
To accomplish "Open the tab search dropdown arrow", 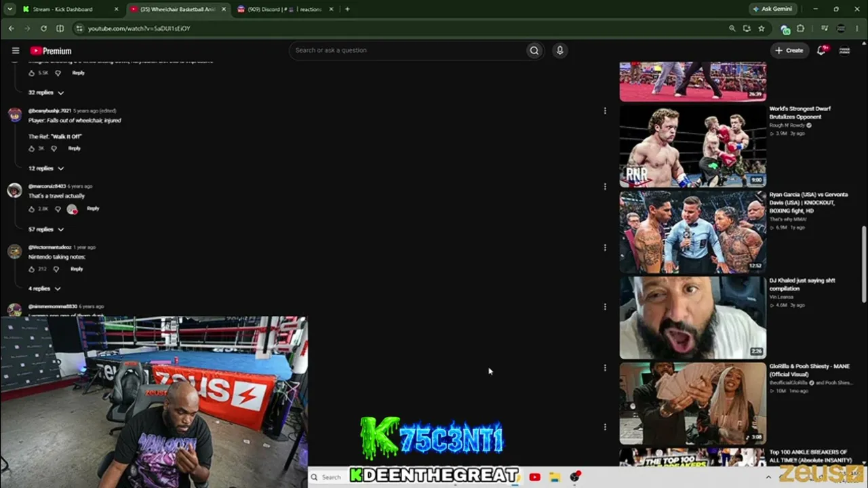I will point(9,9).
